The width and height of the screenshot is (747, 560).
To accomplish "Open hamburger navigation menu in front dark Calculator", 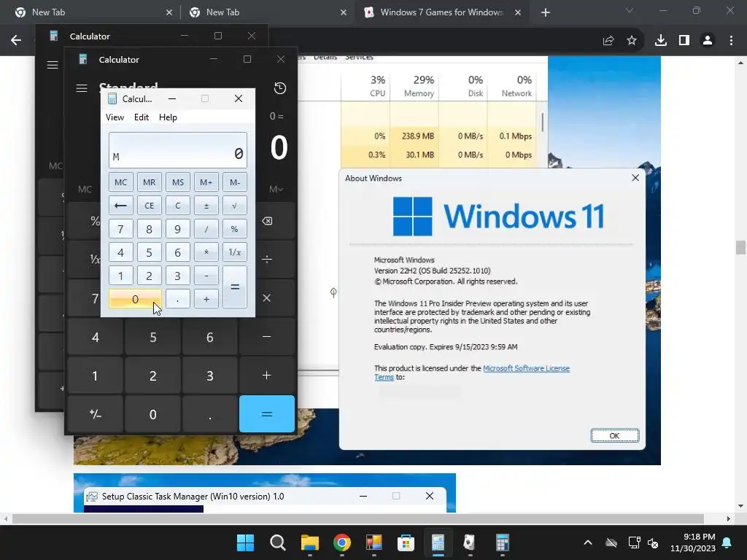I will pyautogui.click(x=82, y=88).
